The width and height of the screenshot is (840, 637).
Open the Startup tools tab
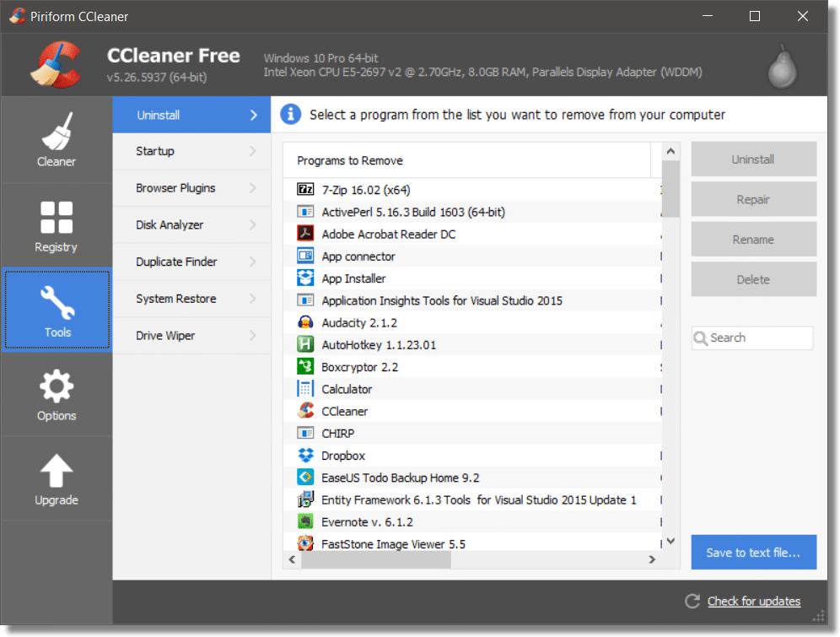click(191, 151)
